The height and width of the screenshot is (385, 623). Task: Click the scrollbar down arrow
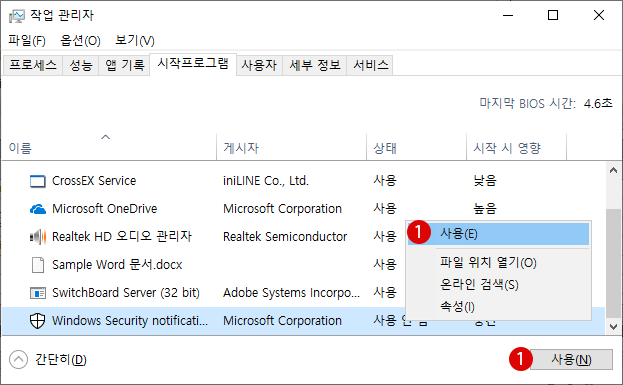[x=613, y=327]
